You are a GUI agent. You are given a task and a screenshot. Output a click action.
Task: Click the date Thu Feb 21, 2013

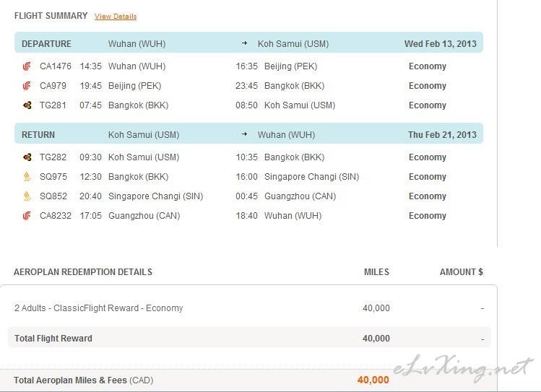click(442, 135)
